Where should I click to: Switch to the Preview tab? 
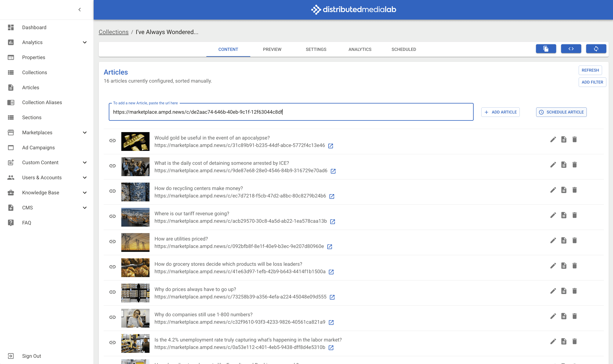[x=272, y=49]
